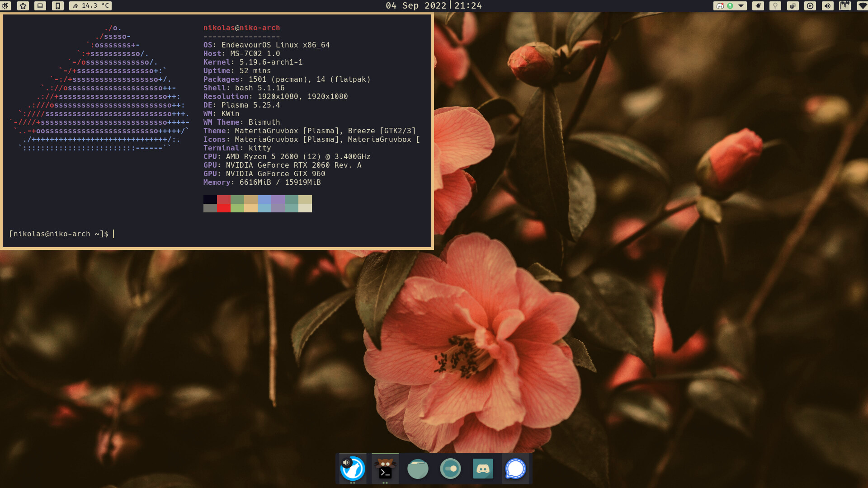Viewport: 868px width, 488px height.
Task: Expand hidden system tray icons arrow
Action: pos(741,6)
